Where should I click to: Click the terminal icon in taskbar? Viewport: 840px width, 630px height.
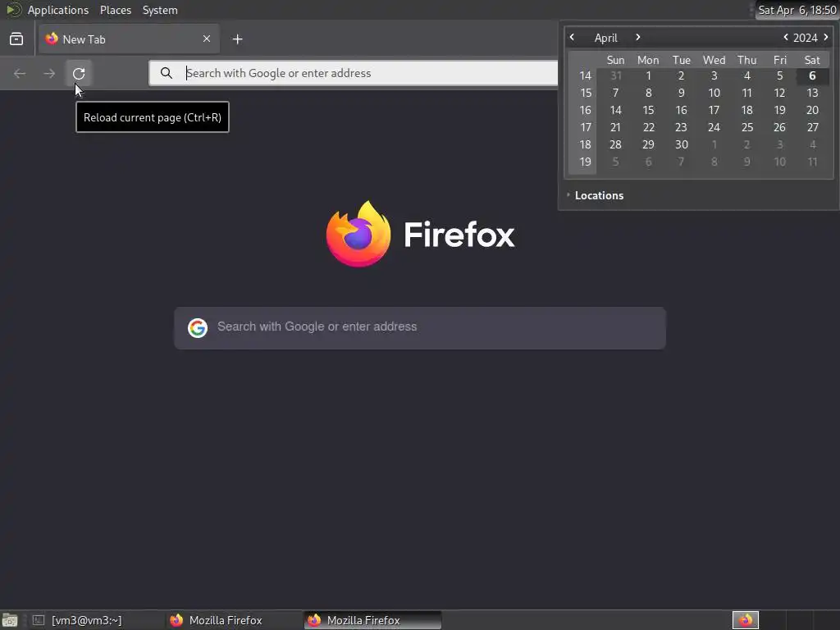tap(38, 620)
